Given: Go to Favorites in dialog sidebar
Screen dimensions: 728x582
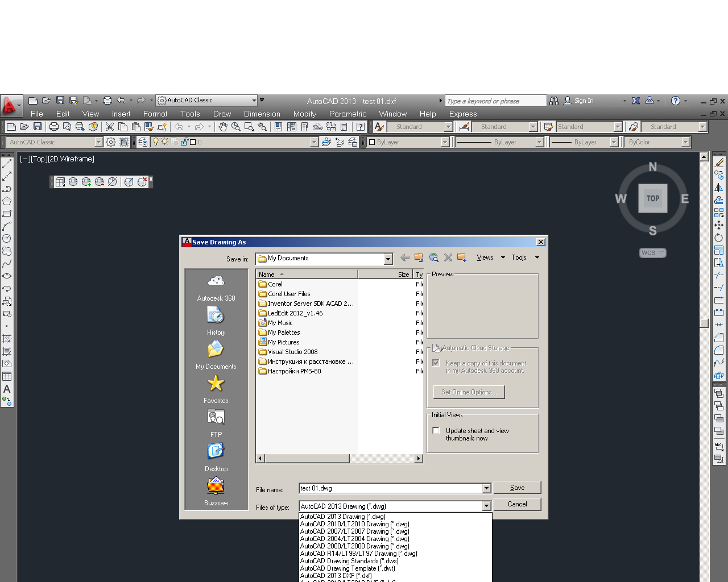Looking at the screenshot, I should click(216, 390).
